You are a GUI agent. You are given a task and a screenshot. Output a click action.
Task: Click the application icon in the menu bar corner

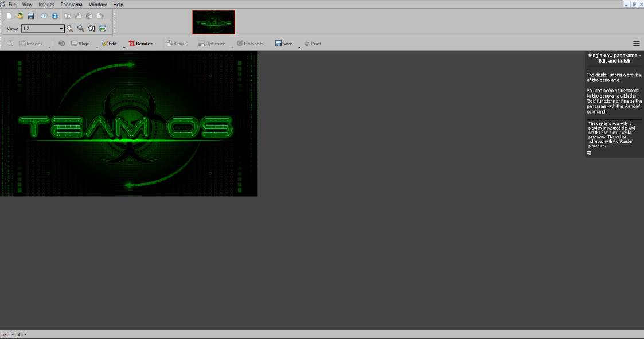pyautogui.click(x=2, y=5)
